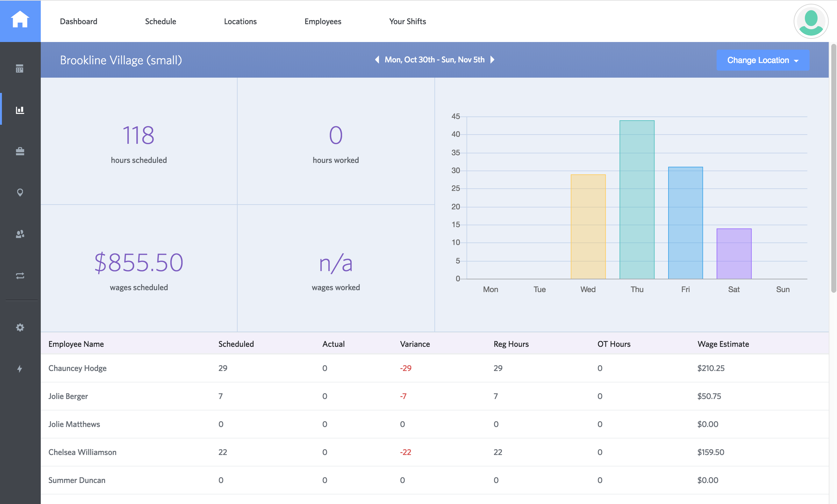The image size is (837, 504).
Task: Advance to next week with right arrow
Action: pyautogui.click(x=492, y=60)
